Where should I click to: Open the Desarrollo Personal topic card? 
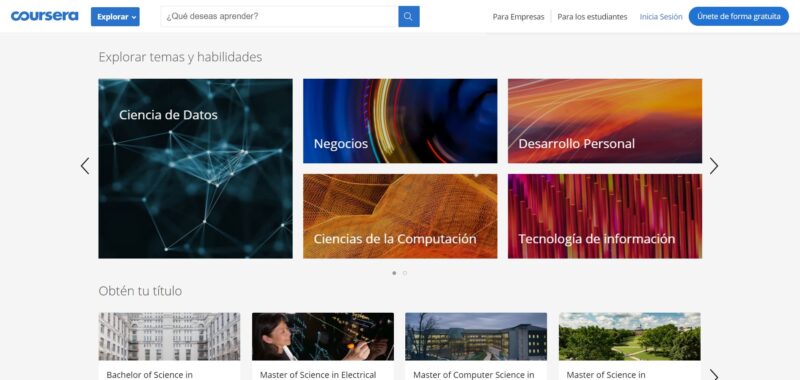[605, 121]
